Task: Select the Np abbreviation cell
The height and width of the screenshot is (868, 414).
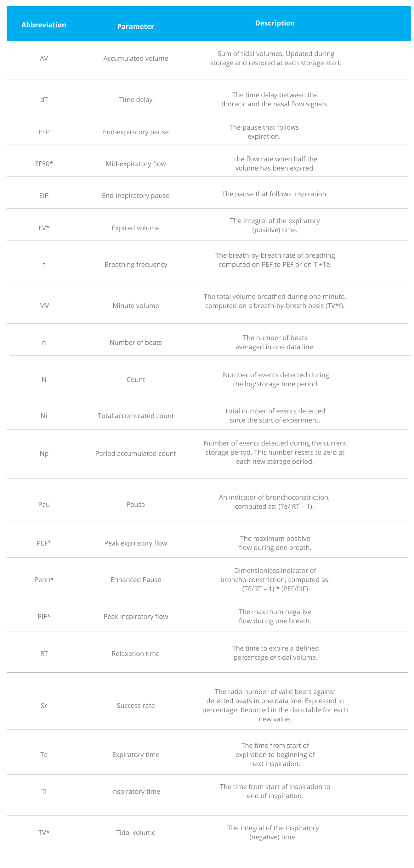Action: coord(44,454)
